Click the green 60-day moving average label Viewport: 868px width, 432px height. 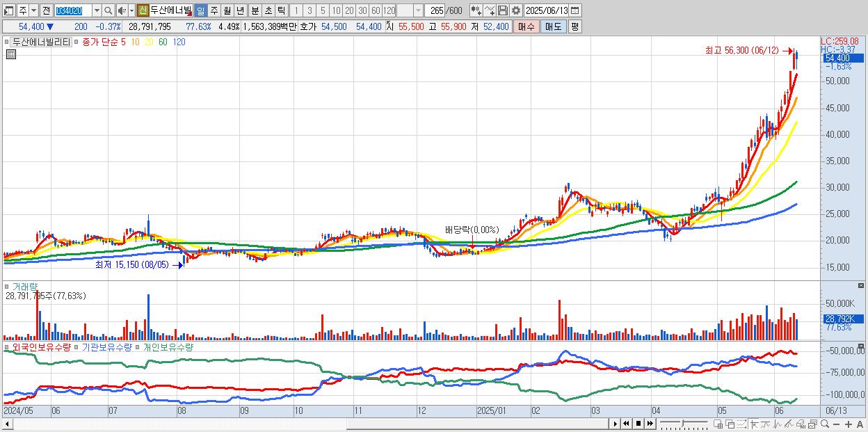[163, 42]
